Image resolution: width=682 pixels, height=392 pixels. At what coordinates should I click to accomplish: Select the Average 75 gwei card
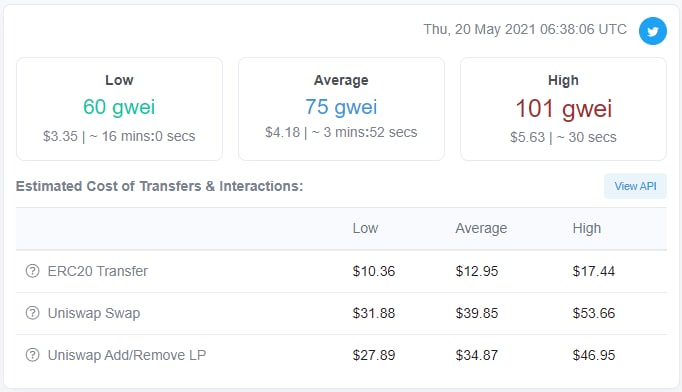pos(341,109)
